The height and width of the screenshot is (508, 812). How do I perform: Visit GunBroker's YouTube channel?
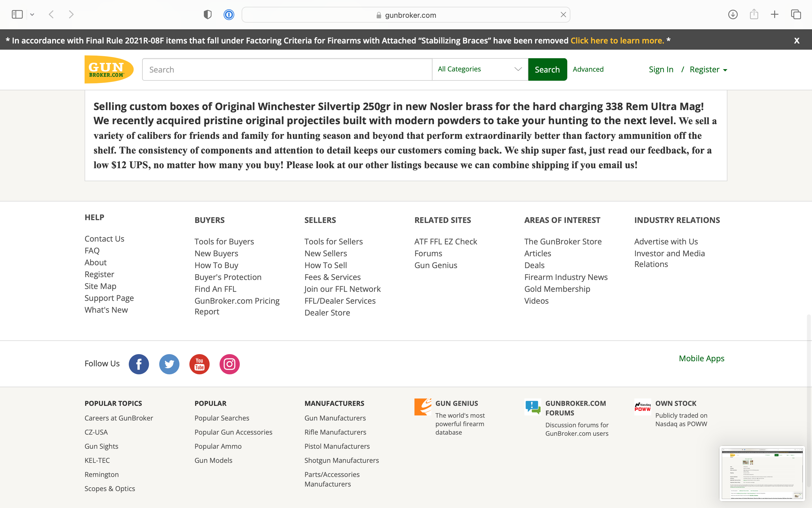pyautogui.click(x=199, y=364)
